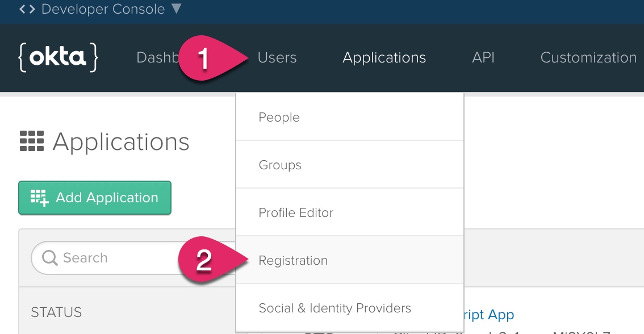Open the Applications nav menu
The image size is (644, 334).
[x=384, y=57]
